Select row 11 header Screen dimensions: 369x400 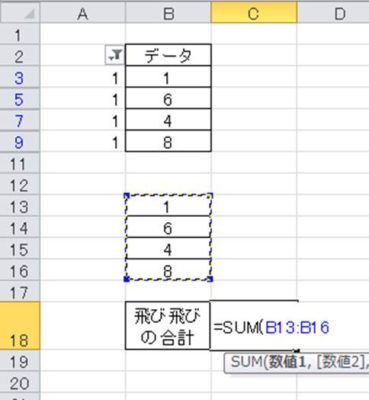coord(20,163)
